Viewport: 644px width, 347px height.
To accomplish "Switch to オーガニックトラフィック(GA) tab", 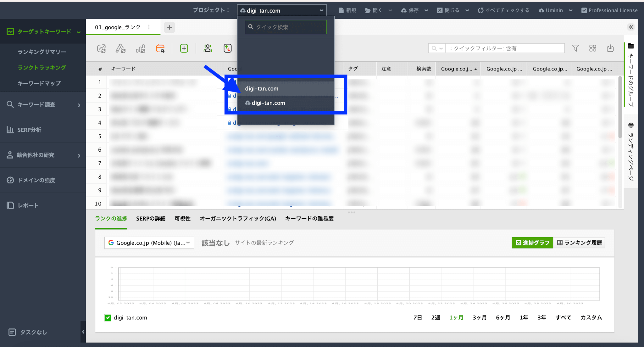I will tap(238, 218).
